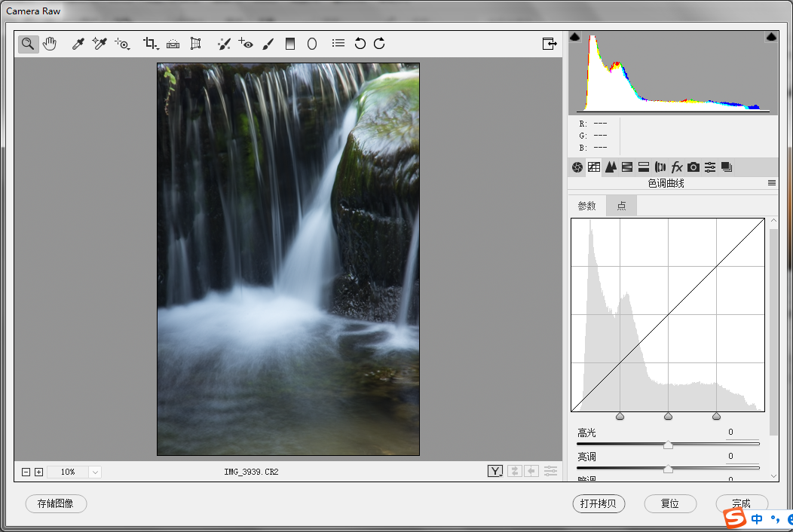Select the Radial Filter tool
Image resolution: width=793 pixels, height=532 pixels.
pyautogui.click(x=312, y=44)
